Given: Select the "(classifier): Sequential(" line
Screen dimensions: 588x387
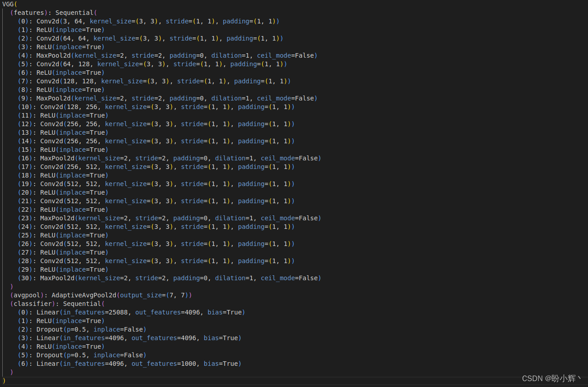Looking at the screenshot, I should 58,304.
